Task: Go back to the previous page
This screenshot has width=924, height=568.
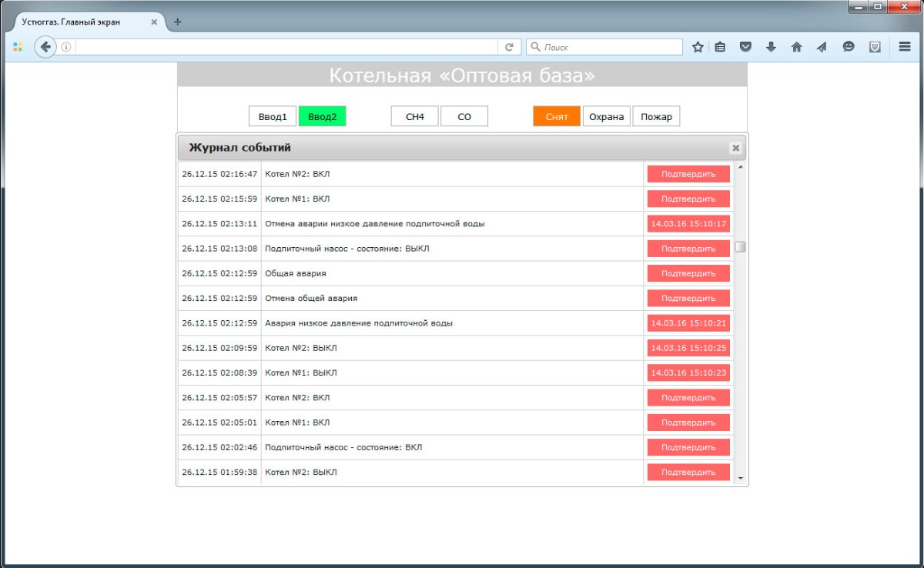Action: click(x=45, y=47)
